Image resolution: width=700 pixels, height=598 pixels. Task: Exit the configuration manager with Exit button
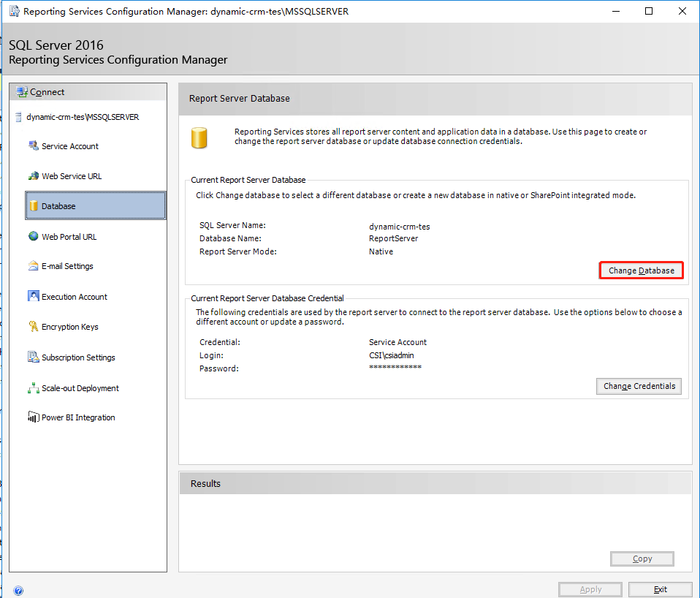pyautogui.click(x=661, y=589)
